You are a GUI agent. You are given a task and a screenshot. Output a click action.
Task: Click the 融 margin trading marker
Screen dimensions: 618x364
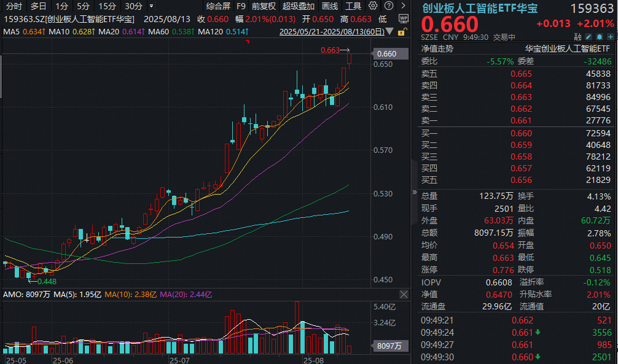(578, 37)
